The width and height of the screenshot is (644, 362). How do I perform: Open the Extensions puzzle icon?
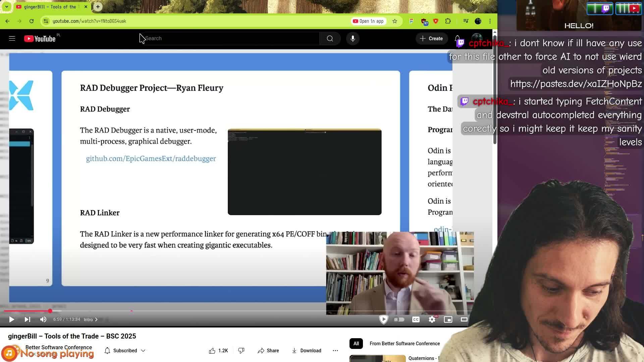448,21
